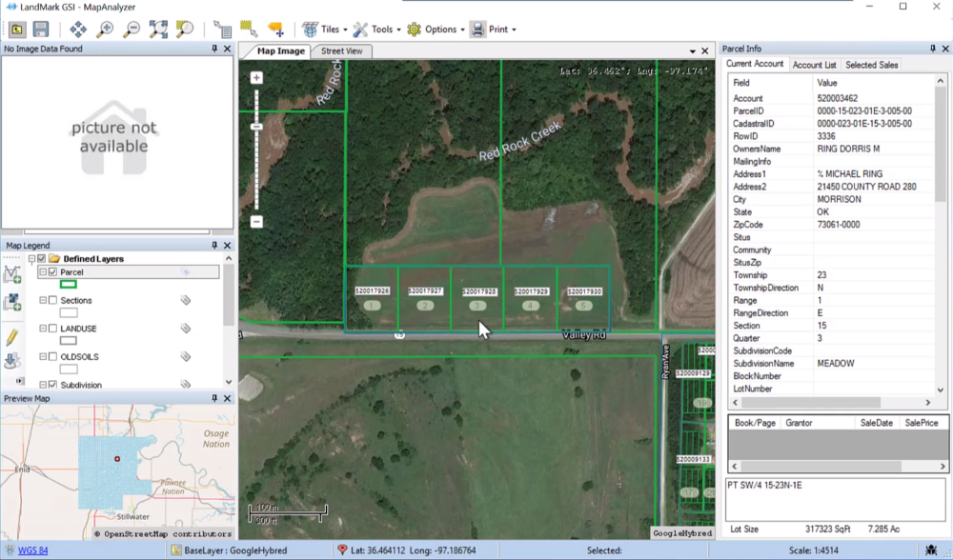Screen dimensions: 953x560
Task: Activate the Zoom In magnifier tool
Action: pos(104,30)
